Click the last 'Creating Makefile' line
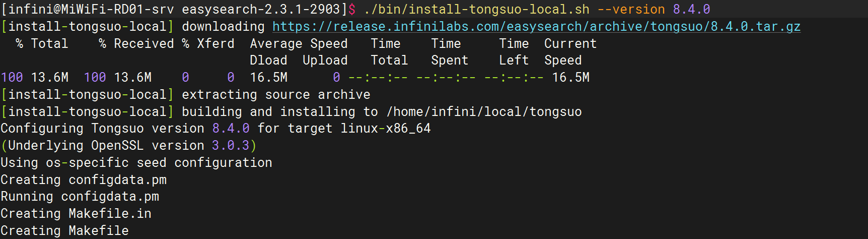868x239 pixels. [64, 230]
